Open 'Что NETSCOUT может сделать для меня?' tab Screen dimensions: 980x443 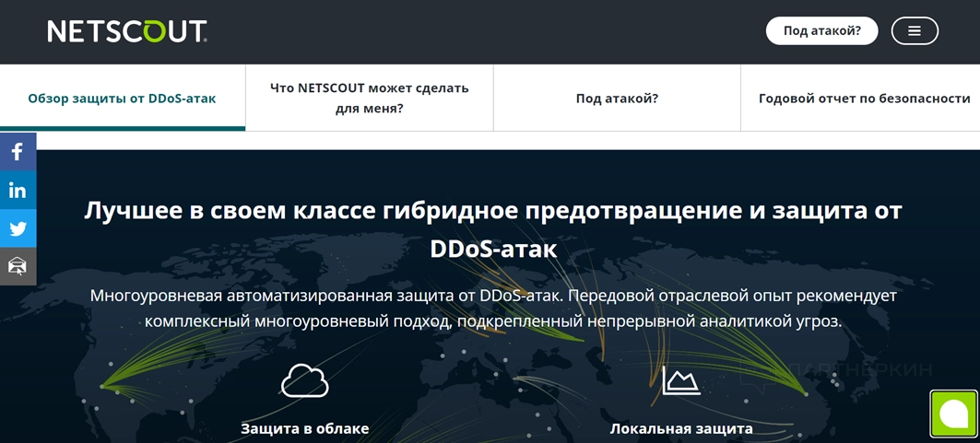click(370, 98)
